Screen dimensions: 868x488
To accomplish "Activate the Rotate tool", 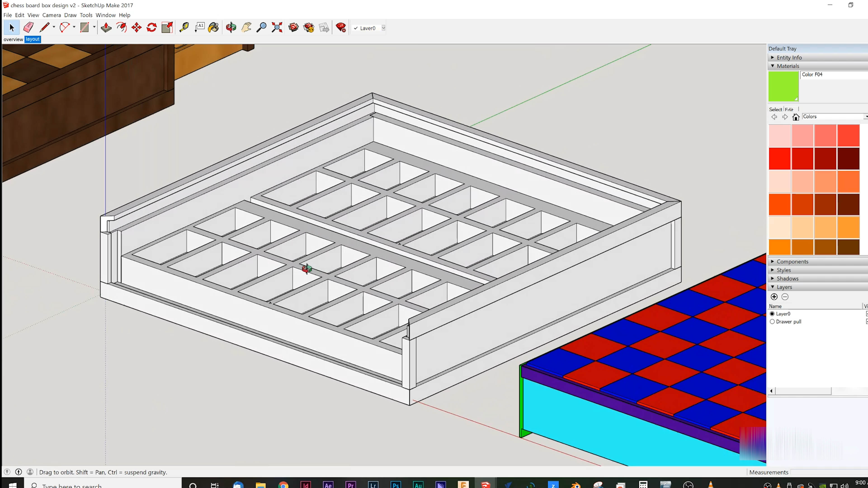I will [152, 28].
